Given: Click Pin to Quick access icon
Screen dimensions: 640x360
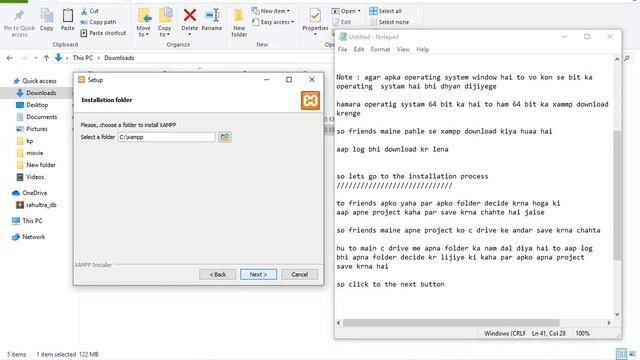Looking at the screenshot, I should pos(19,16).
